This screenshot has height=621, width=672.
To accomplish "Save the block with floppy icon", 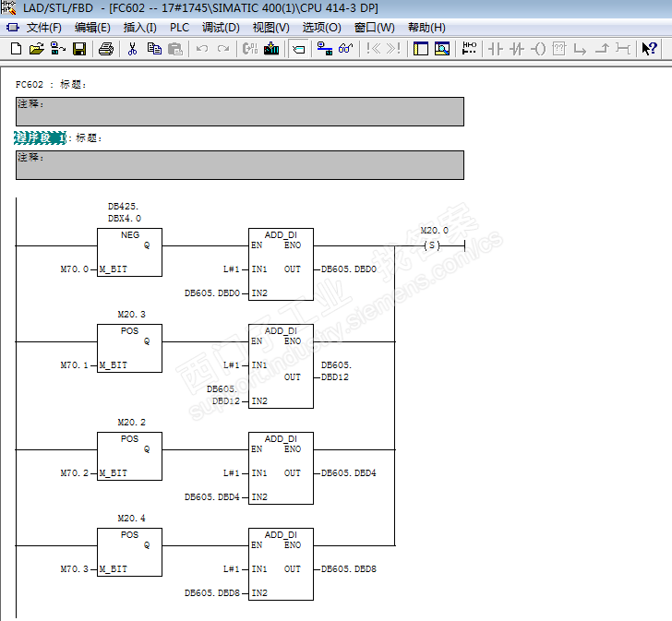I will [79, 49].
